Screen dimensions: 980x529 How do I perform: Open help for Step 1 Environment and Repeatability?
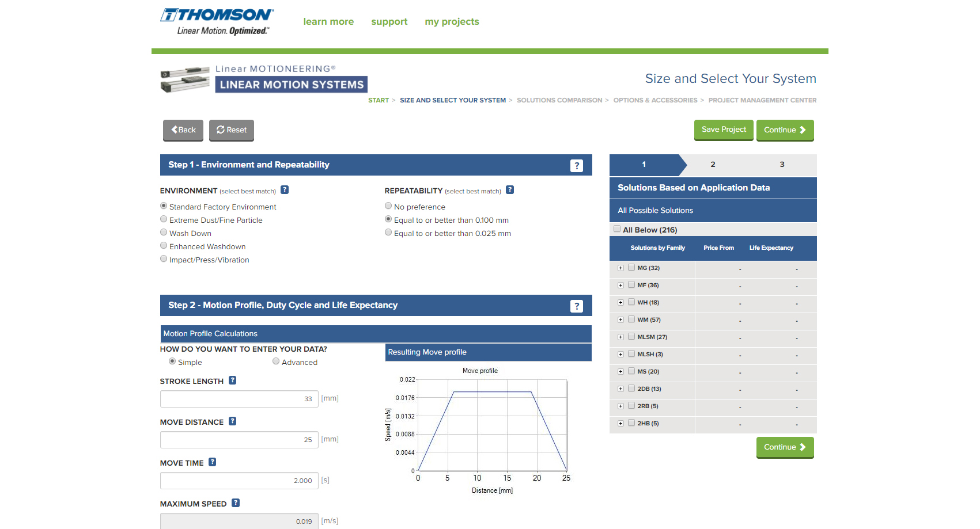tap(577, 165)
